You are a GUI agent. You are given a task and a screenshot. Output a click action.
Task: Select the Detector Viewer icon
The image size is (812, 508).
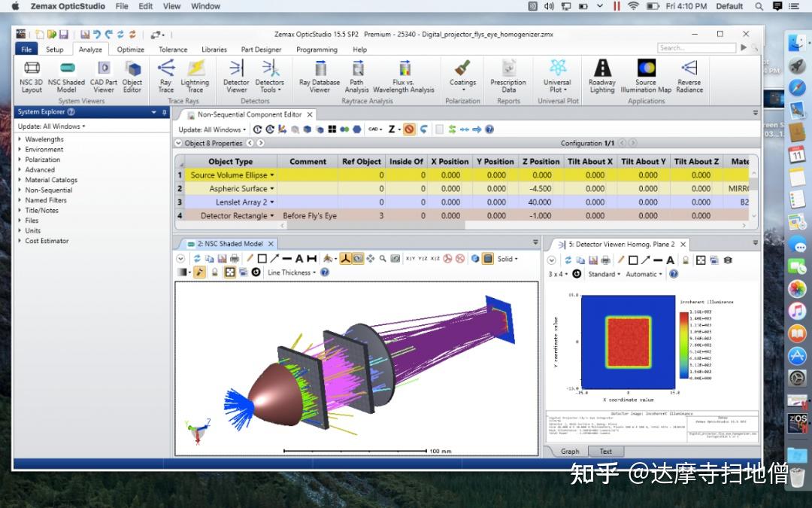(237, 75)
